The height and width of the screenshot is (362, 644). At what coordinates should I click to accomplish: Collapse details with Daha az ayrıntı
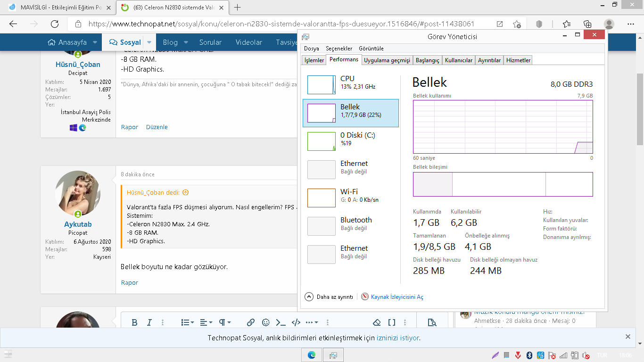(x=329, y=297)
